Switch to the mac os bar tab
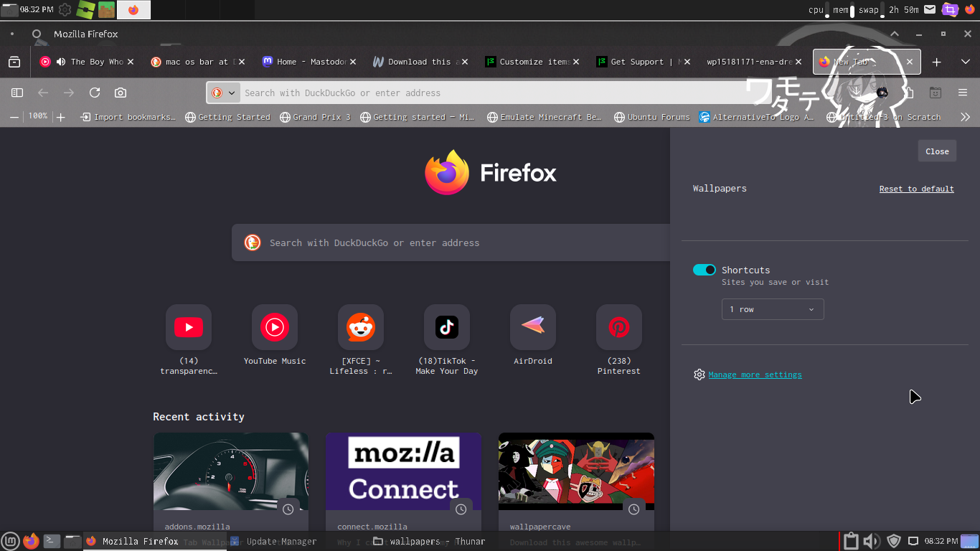 197,62
